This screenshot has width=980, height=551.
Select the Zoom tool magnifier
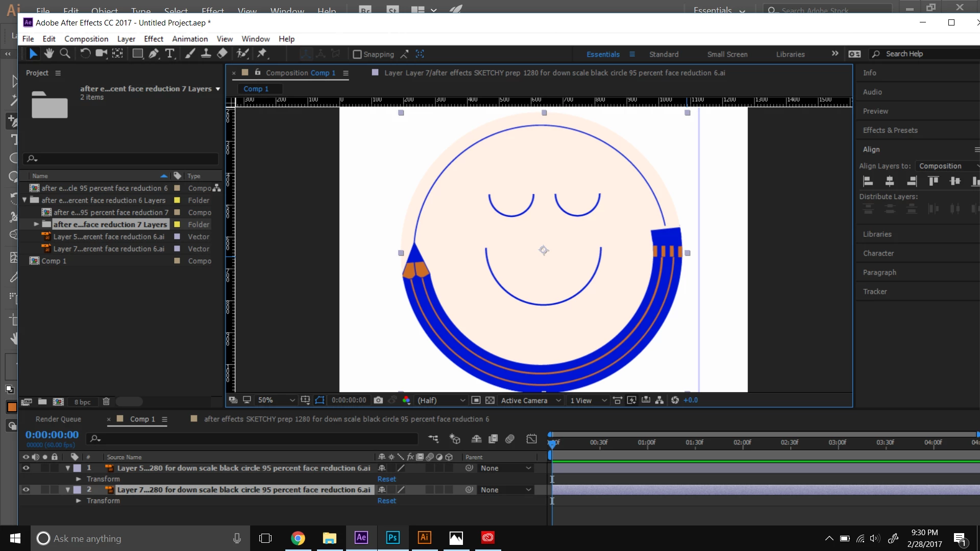(x=65, y=54)
